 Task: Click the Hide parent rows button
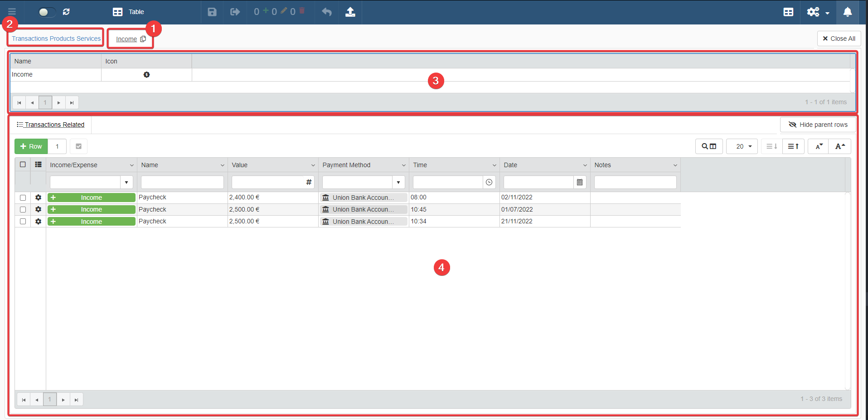point(818,125)
